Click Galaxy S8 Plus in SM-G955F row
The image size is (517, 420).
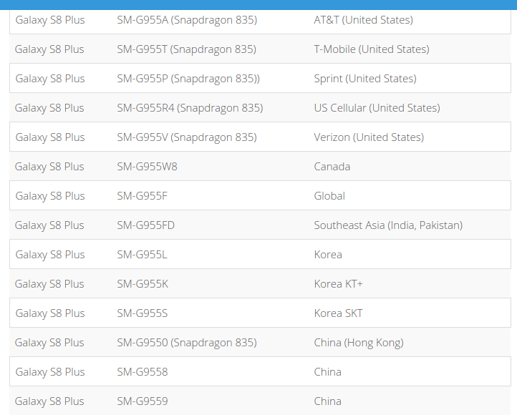click(50, 196)
